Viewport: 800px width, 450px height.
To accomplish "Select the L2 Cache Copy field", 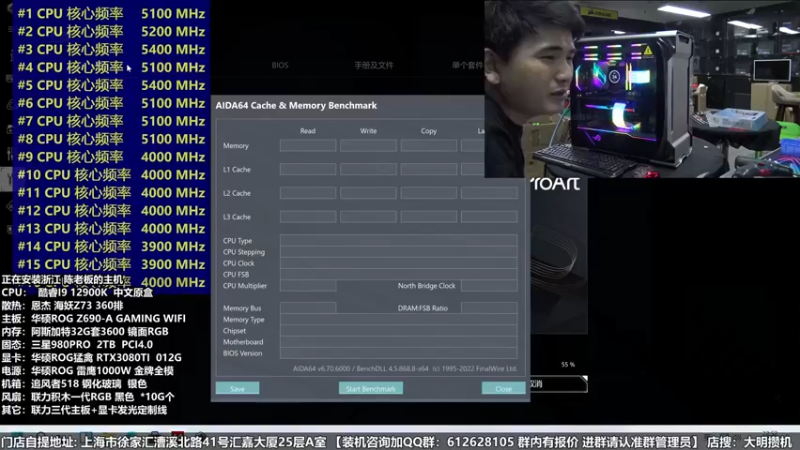I will [x=429, y=193].
